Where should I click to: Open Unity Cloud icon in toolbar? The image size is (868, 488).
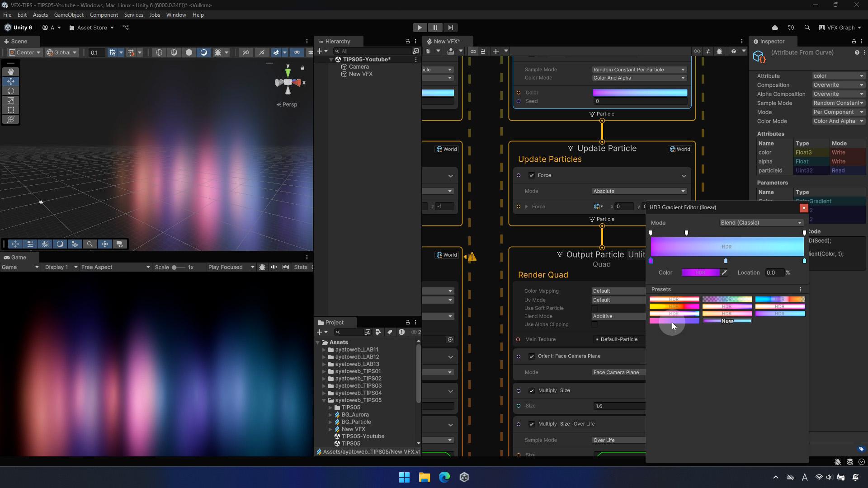pos(775,28)
